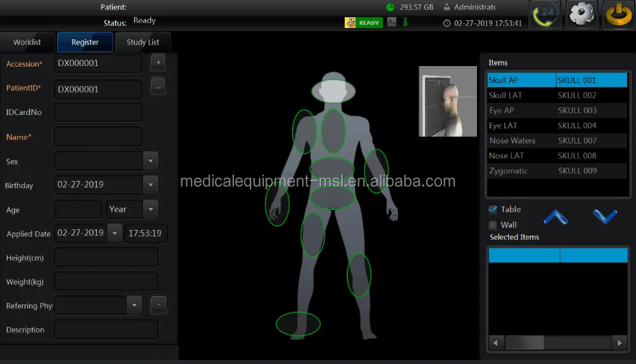636x364 pixels.
Task: Select the head region on body figure
Action: coord(333,91)
